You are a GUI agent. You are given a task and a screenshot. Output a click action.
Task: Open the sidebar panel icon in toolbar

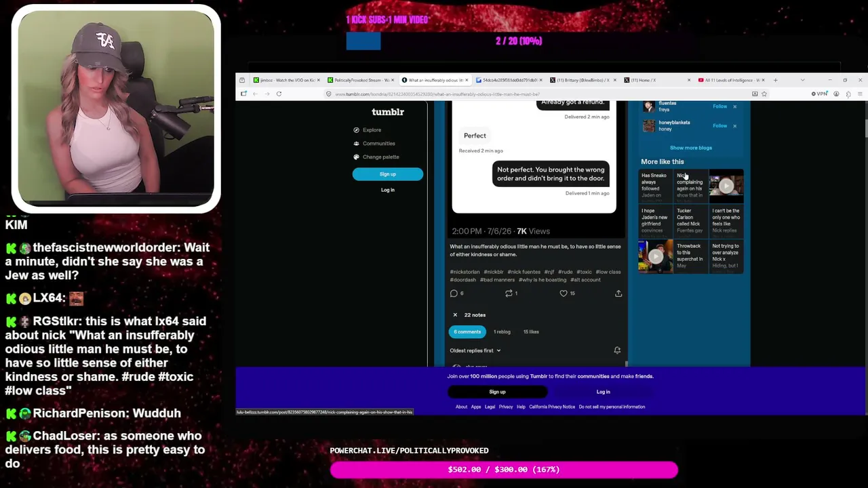(x=244, y=94)
